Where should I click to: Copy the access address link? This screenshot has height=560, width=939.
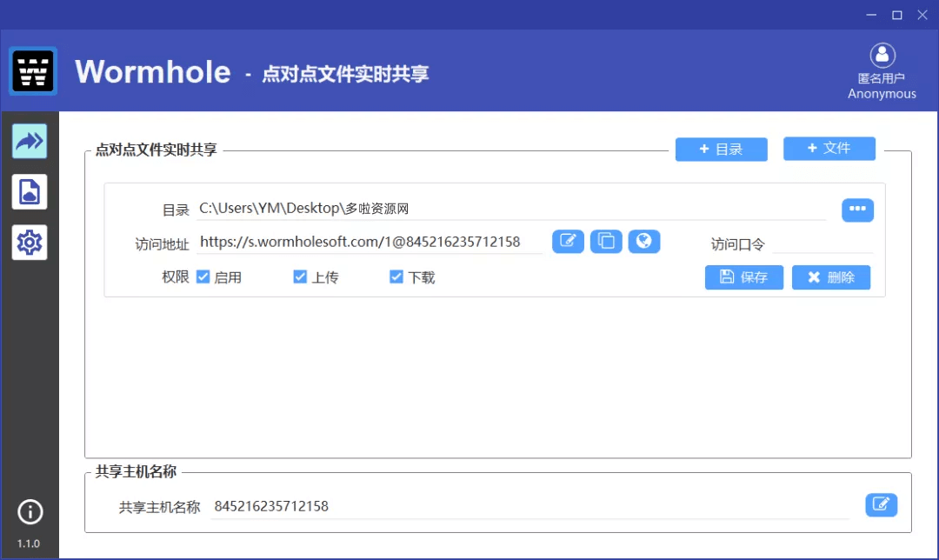point(606,242)
